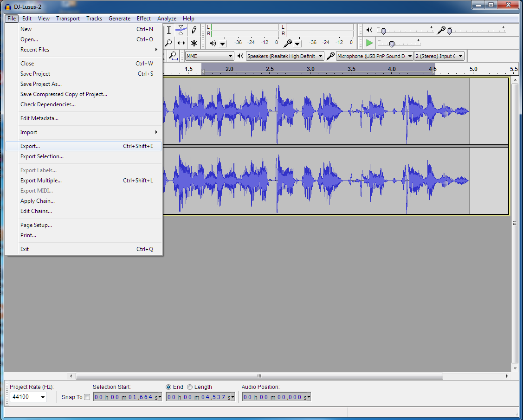Viewport: 523px width, 420px height.
Task: Choose Export Multiple from the File menu
Action: point(42,180)
